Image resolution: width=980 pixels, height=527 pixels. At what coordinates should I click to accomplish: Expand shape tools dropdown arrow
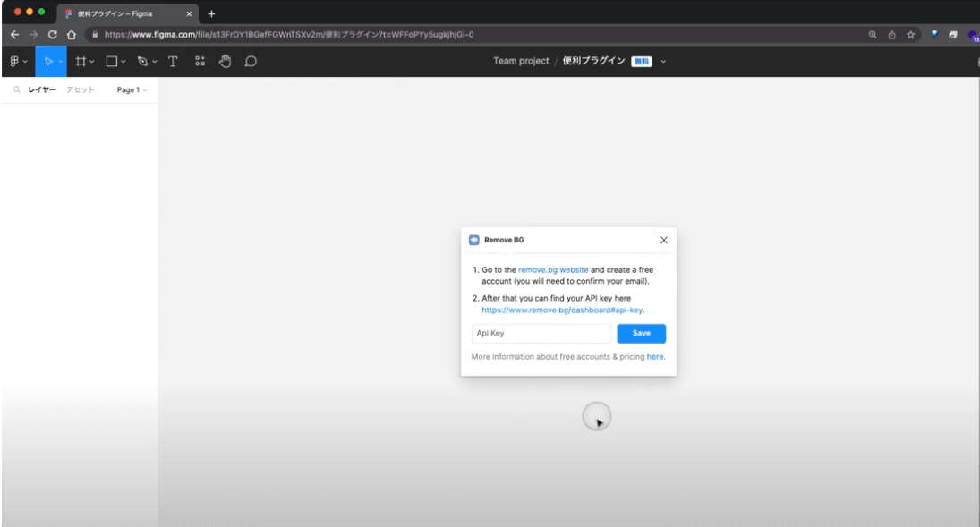coord(124,62)
